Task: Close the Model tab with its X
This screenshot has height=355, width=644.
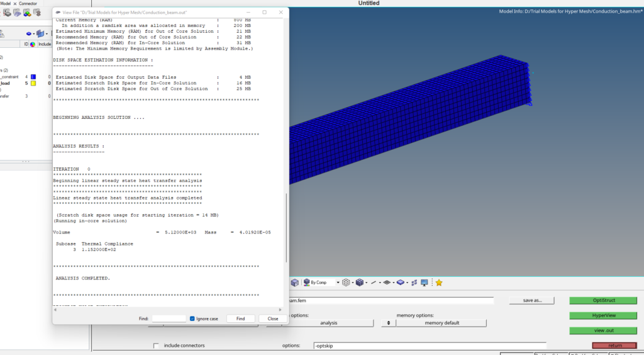Action: 15,4
